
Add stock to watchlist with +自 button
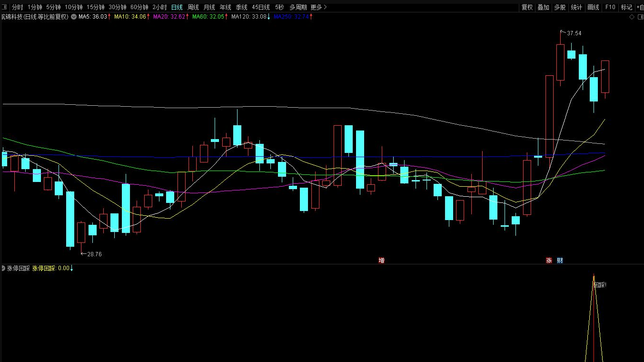tap(640, 7)
